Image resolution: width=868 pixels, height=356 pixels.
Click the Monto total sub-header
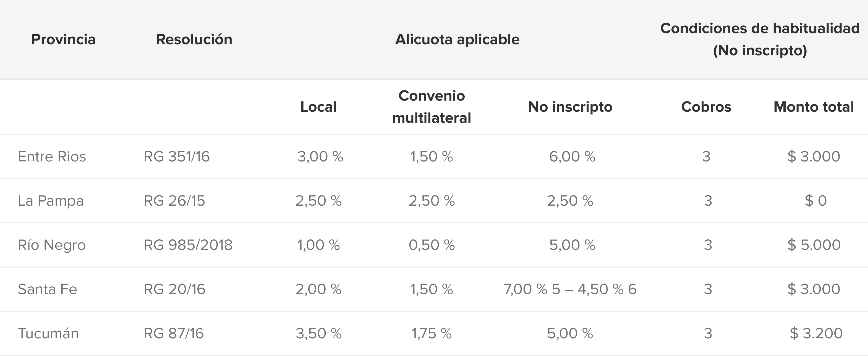[814, 107]
